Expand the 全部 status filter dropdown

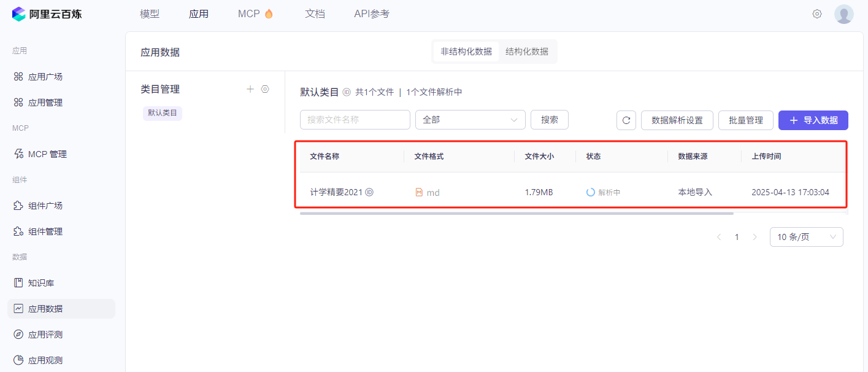(x=470, y=120)
